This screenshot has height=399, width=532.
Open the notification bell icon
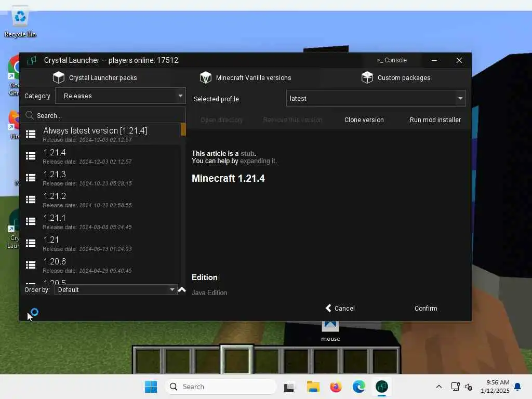(x=517, y=387)
